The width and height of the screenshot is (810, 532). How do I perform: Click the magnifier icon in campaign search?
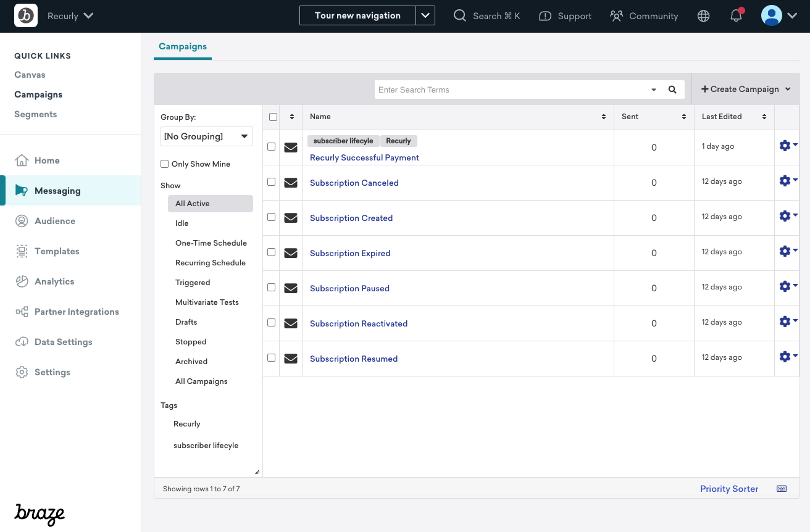point(672,90)
